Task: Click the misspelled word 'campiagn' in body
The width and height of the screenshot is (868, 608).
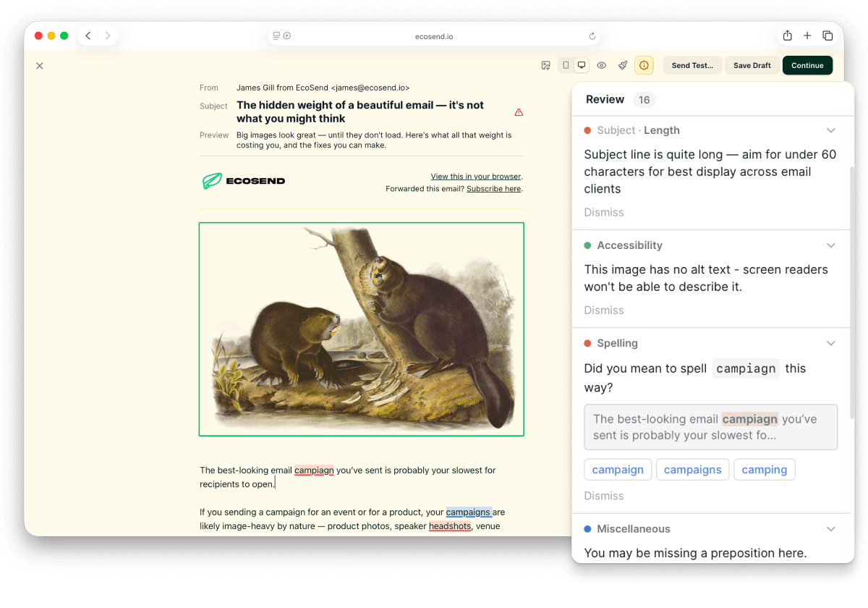Action: (x=314, y=470)
